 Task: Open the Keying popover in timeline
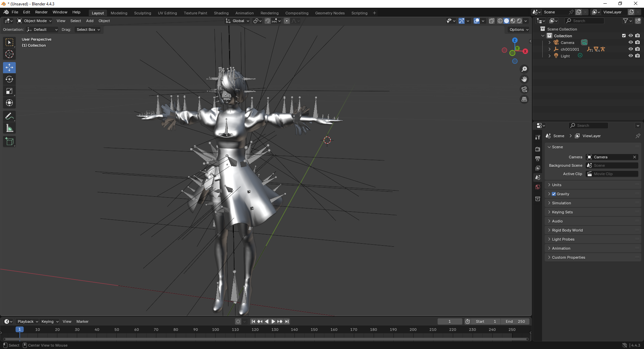click(x=50, y=321)
